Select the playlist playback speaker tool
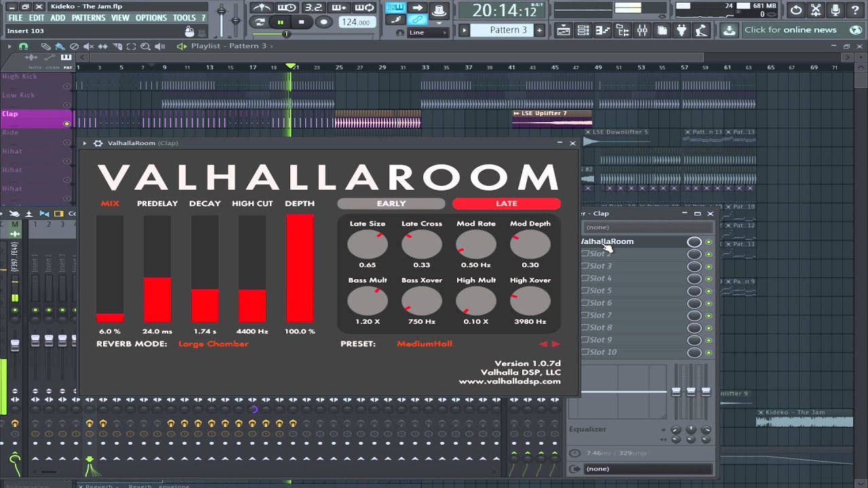 [159, 46]
